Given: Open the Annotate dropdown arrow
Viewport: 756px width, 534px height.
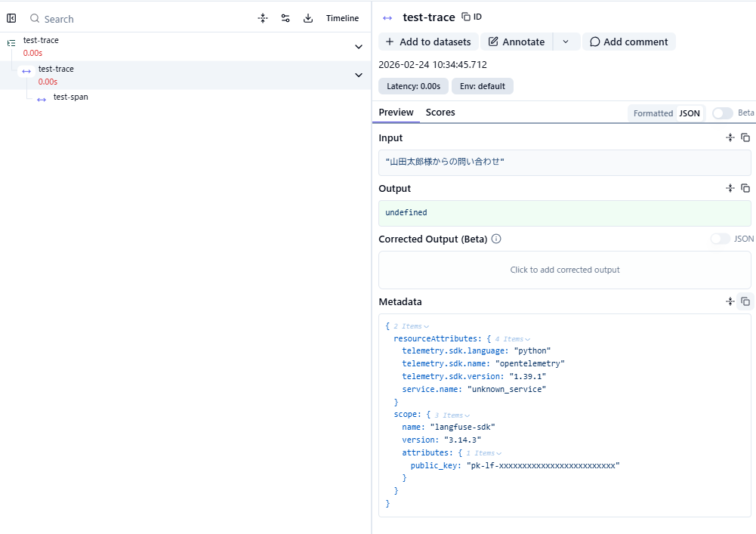Looking at the screenshot, I should 566,42.
